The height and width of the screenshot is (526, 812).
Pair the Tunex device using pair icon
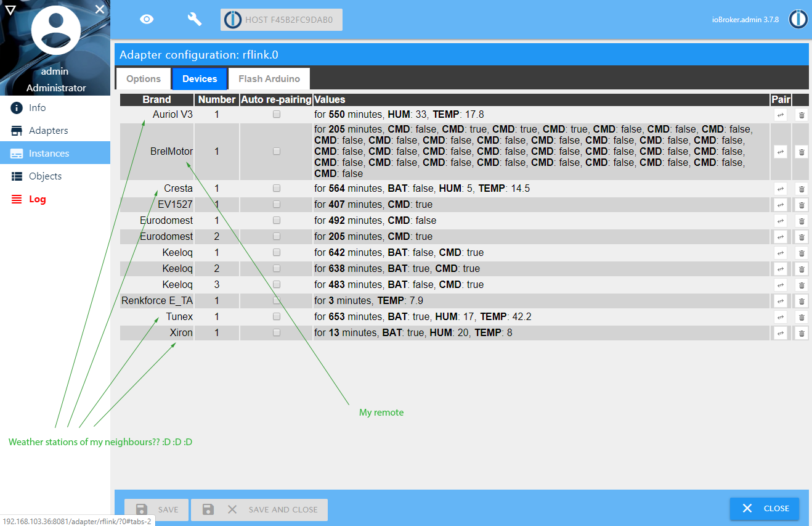pos(781,317)
